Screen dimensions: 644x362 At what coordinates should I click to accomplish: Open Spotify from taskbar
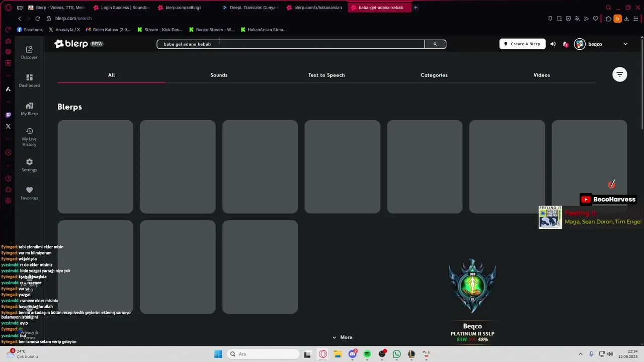(367, 354)
